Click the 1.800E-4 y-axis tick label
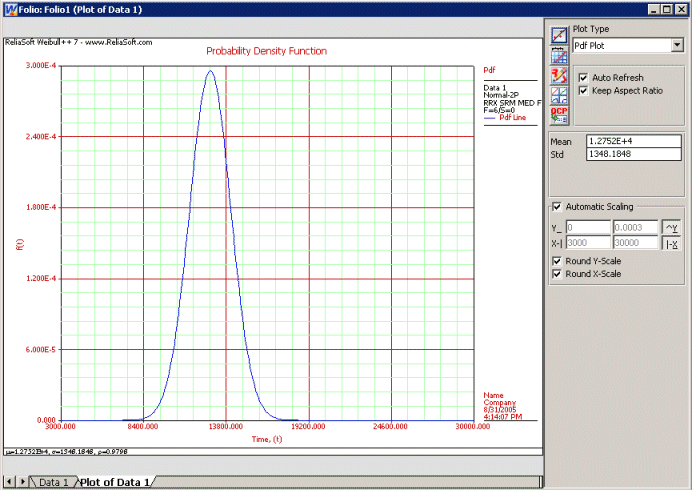The width and height of the screenshot is (692, 490). [x=41, y=207]
